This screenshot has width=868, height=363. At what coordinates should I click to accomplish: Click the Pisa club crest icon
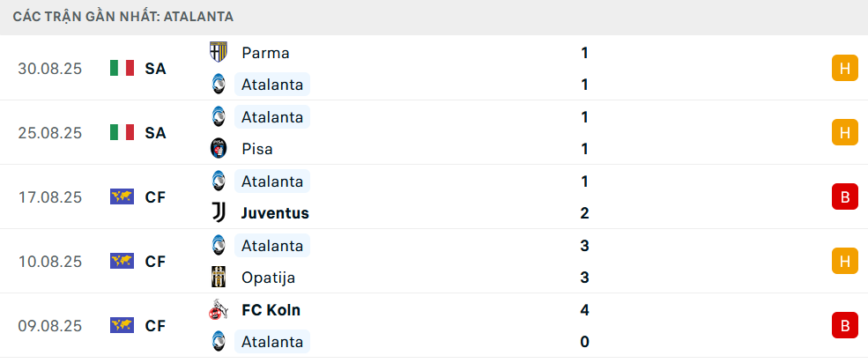(218, 149)
